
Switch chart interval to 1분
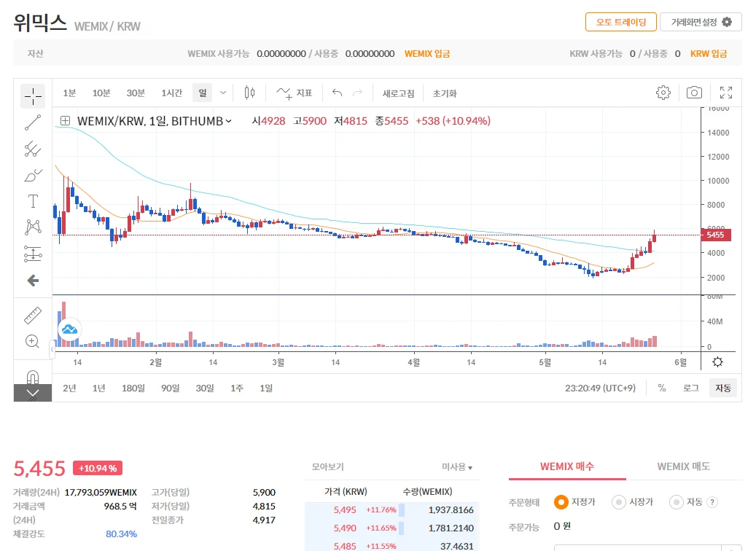pos(69,93)
